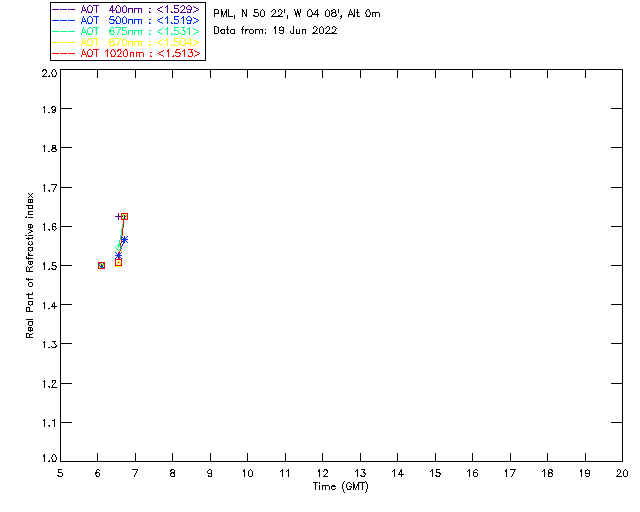Click x-axis tick label 6
The width and height of the screenshot is (640, 512).
(98, 473)
